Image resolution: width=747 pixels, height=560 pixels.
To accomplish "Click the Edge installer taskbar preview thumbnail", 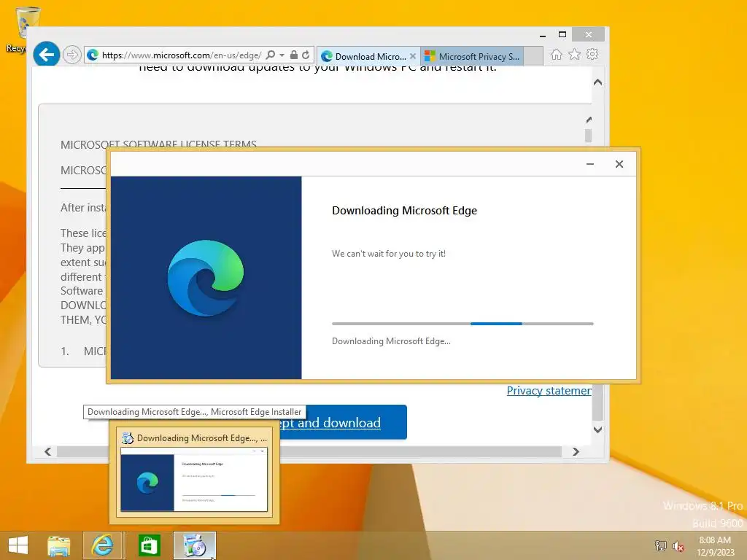I will (x=194, y=480).
